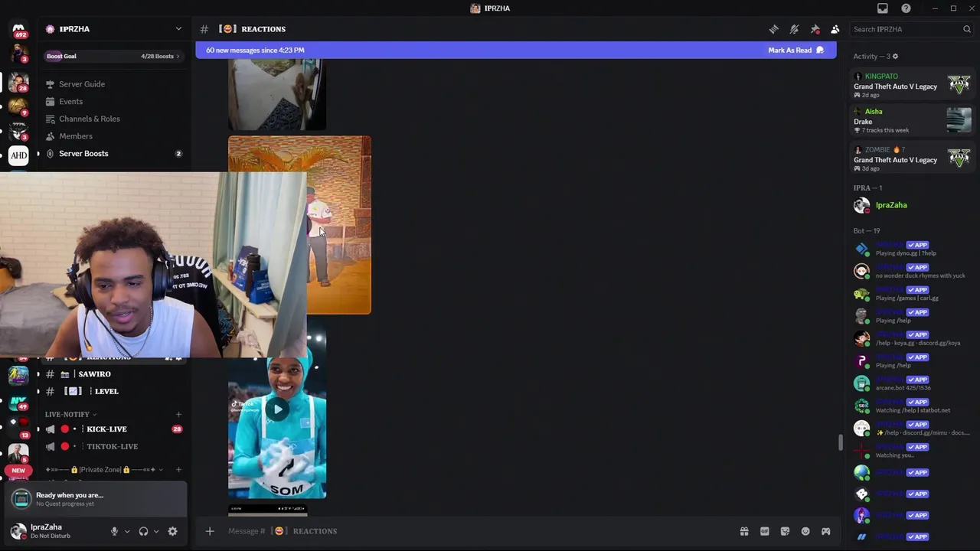Screen dimensions: 980x551
Task: Add channel to LIVE-NOTIFY category
Action: (x=178, y=414)
